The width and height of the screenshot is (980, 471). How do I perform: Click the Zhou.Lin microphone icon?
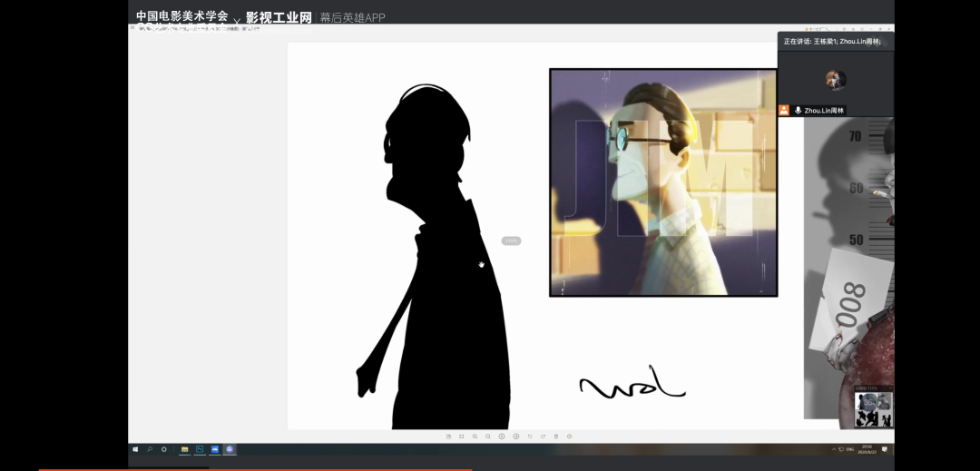[x=799, y=111]
